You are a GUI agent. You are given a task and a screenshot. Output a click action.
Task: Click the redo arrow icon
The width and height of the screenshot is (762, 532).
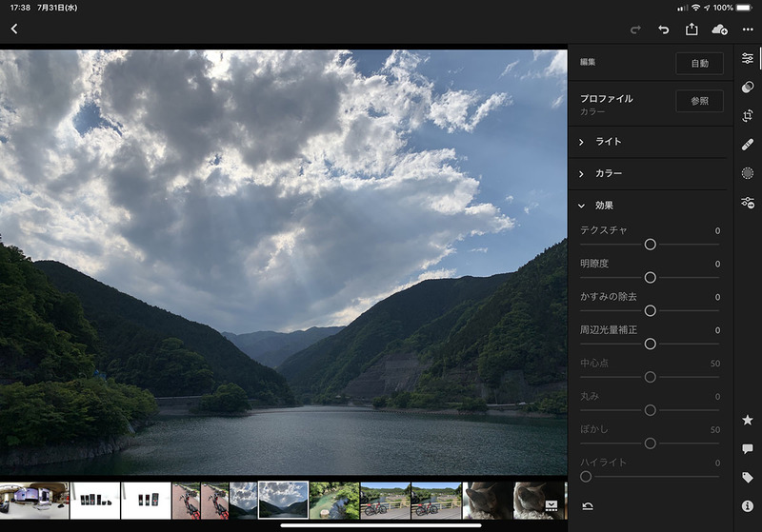635,30
